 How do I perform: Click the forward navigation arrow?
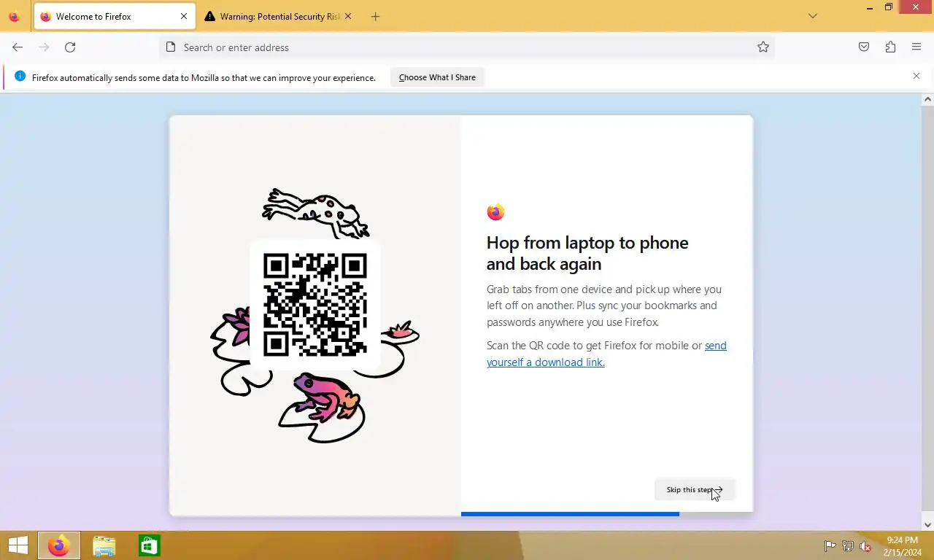pos(44,47)
